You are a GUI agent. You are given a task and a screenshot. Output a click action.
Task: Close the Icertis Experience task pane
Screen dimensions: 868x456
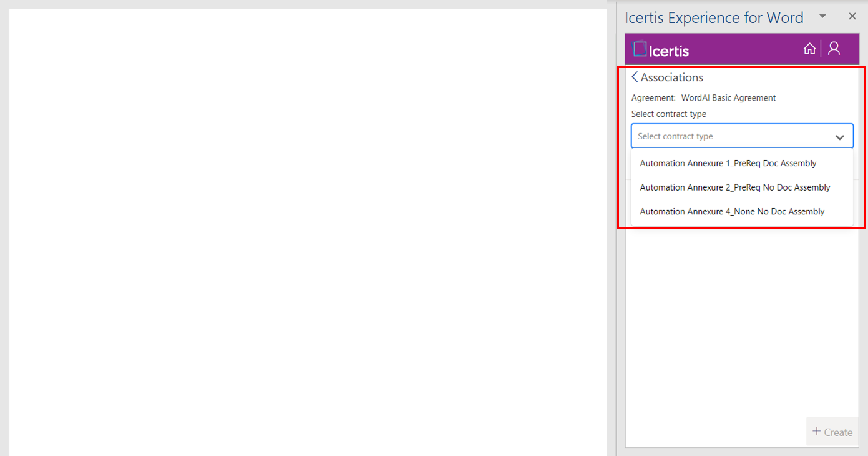pyautogui.click(x=852, y=17)
